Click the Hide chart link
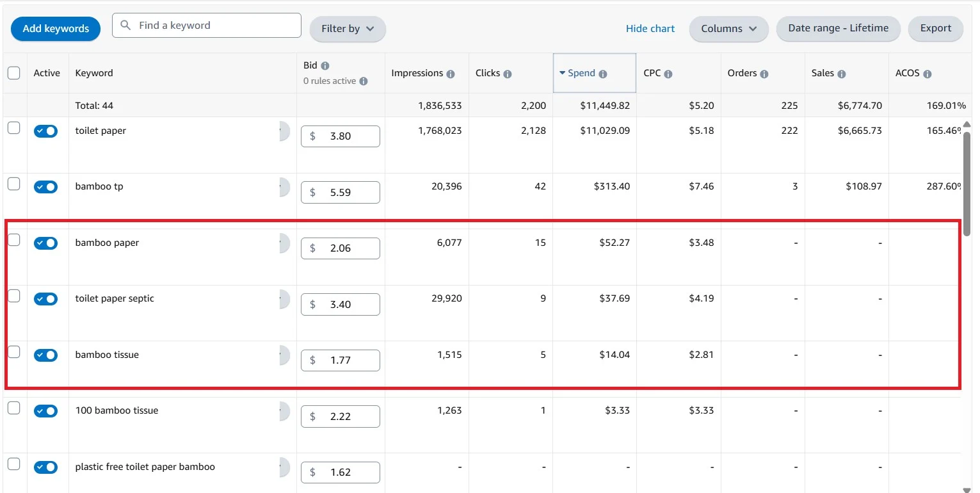 [650, 29]
